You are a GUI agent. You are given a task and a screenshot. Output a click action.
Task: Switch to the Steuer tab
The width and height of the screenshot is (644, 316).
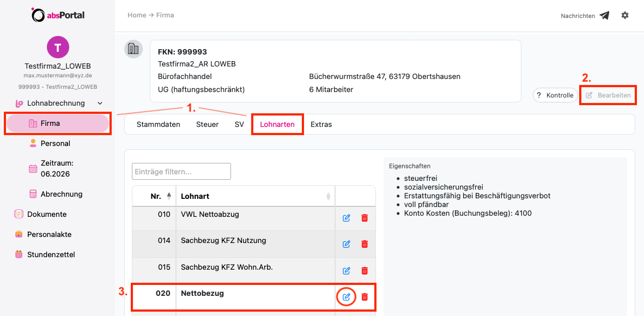click(x=208, y=125)
